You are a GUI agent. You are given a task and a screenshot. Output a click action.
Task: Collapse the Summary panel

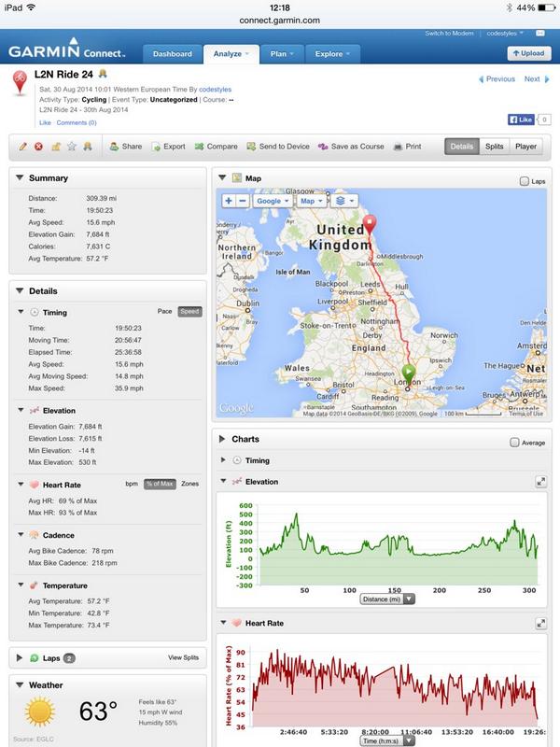[x=20, y=177]
